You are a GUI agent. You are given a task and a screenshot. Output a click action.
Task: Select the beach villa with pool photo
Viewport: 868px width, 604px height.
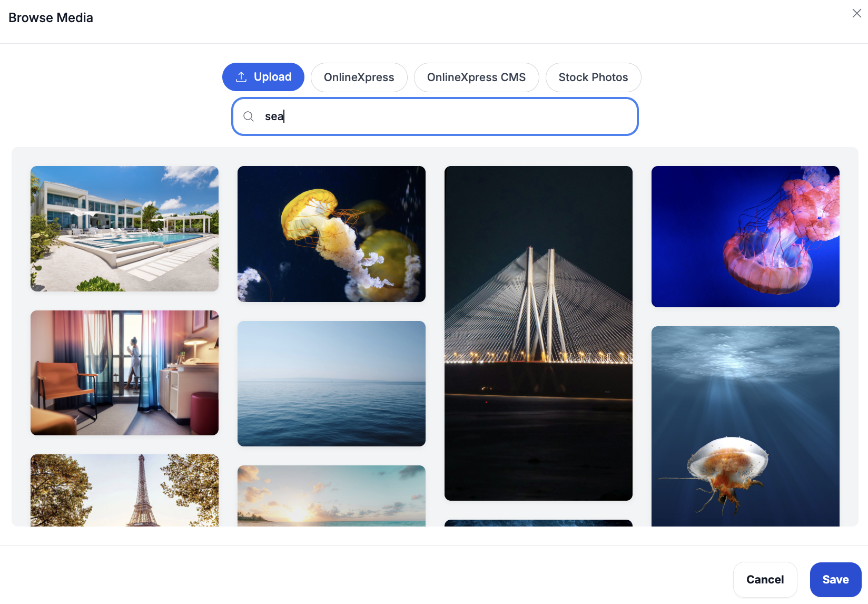tap(124, 229)
